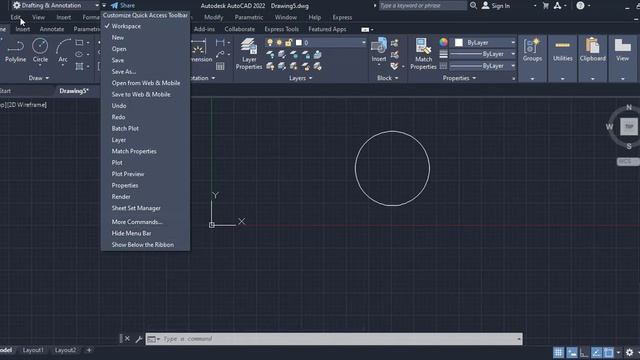Toggle ortho mode in status bar
Image resolution: width=640 pixels, height=360 pixels.
[x=584, y=352]
